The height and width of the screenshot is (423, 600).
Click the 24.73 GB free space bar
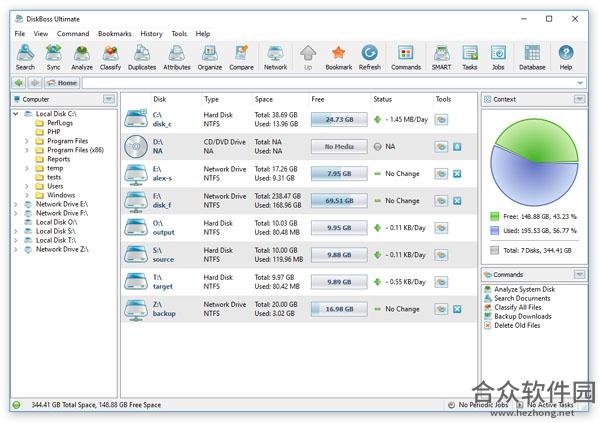tap(339, 119)
